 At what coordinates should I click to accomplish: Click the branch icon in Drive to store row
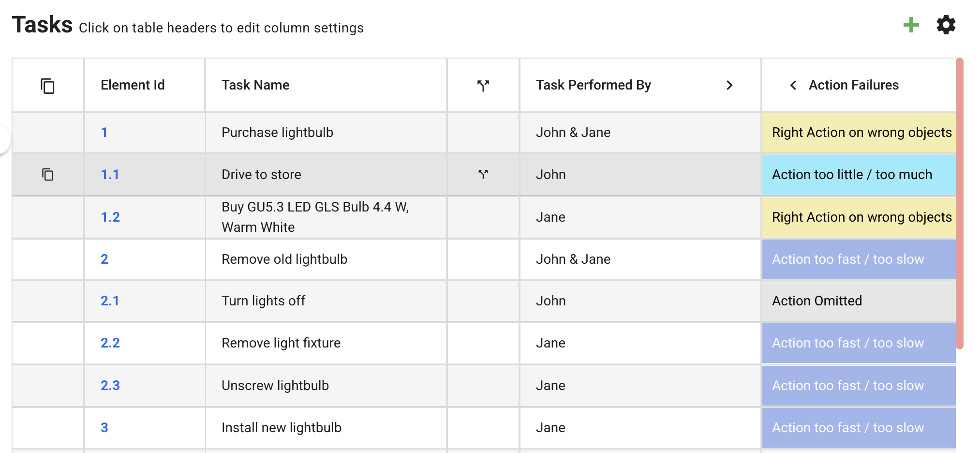(483, 174)
